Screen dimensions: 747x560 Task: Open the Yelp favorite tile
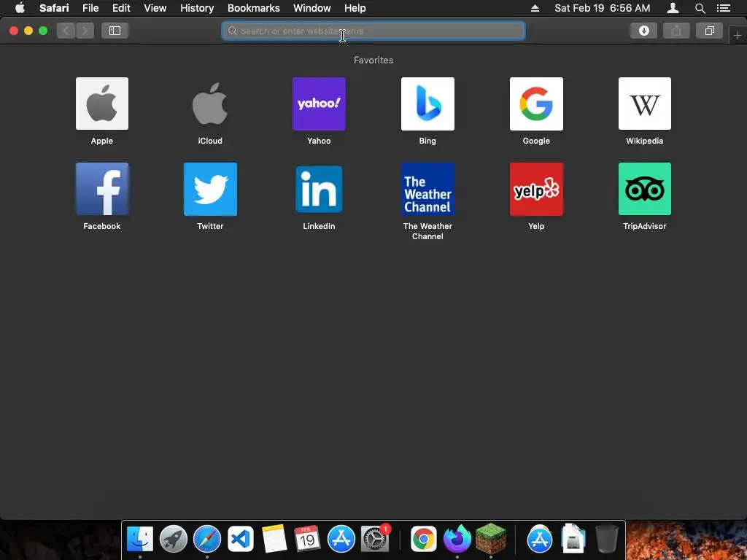[536, 189]
